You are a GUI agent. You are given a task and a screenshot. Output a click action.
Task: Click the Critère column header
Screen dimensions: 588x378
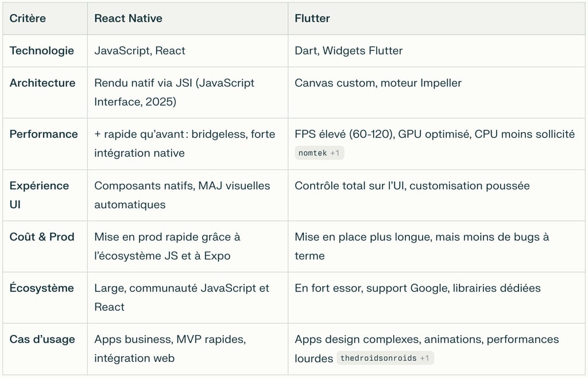click(28, 18)
